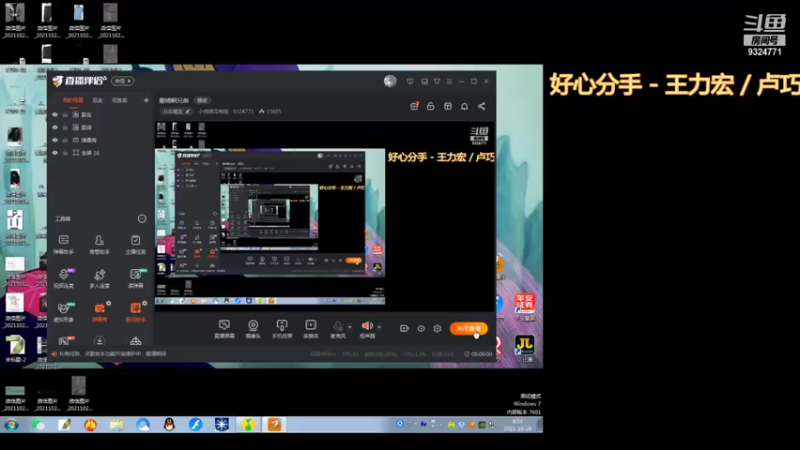800x450 pixels.
Task: Select the 歌名 source row
Action: pos(101,115)
